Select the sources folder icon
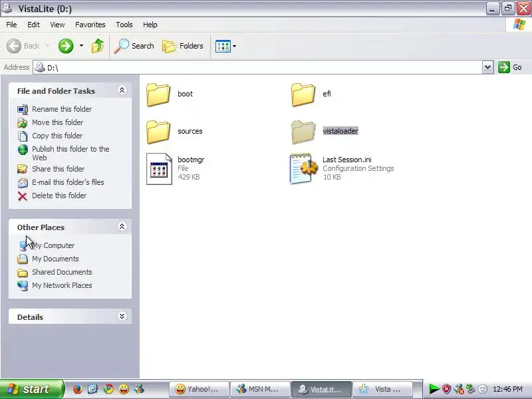The height and width of the screenshot is (399, 532). click(158, 132)
